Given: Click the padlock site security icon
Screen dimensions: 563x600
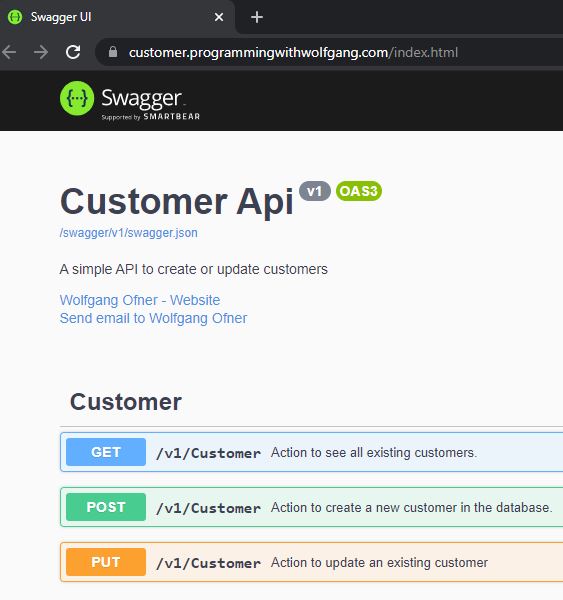Looking at the screenshot, I should pos(113,52).
